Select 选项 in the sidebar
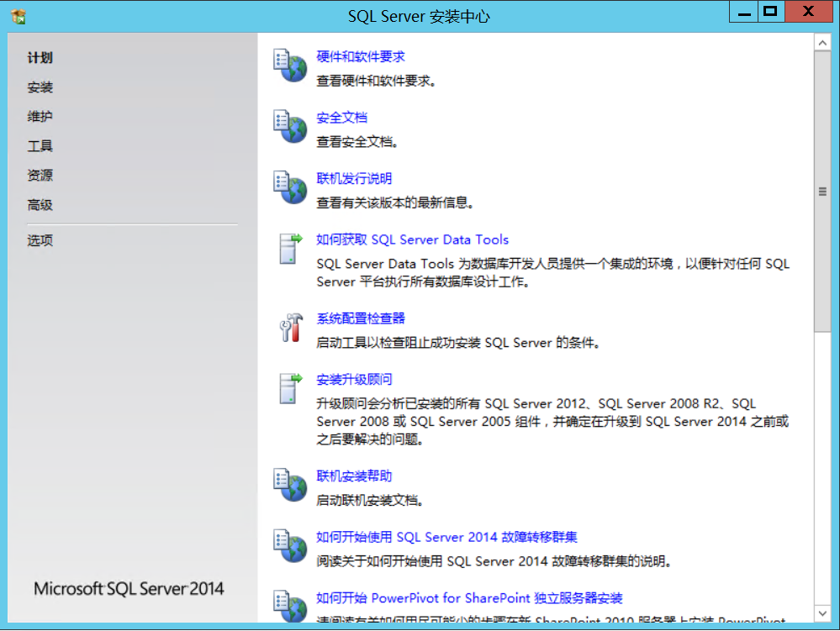The image size is (840, 631). click(x=40, y=239)
